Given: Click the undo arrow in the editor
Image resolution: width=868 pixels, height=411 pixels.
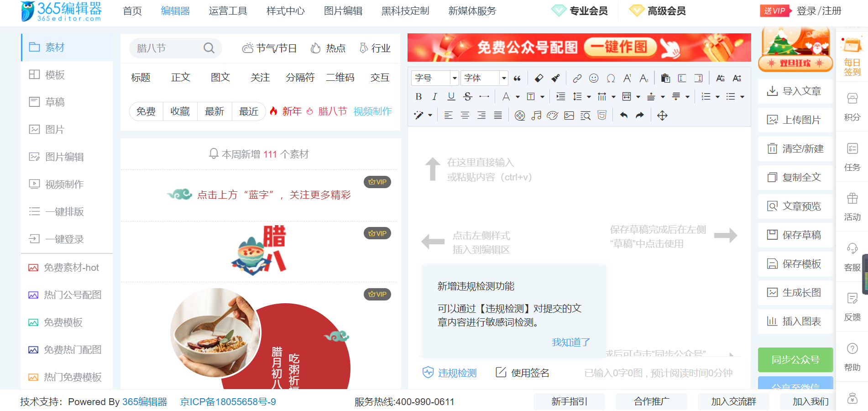Looking at the screenshot, I should [x=624, y=115].
